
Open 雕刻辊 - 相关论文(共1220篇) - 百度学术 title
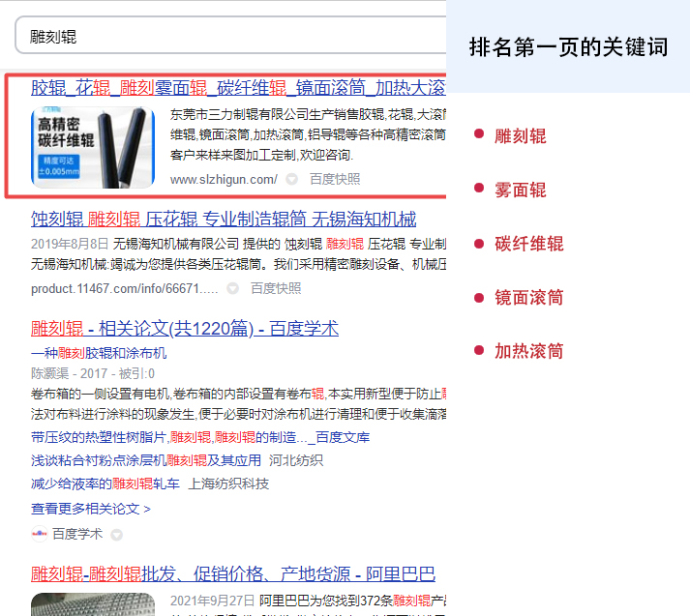[185, 329]
